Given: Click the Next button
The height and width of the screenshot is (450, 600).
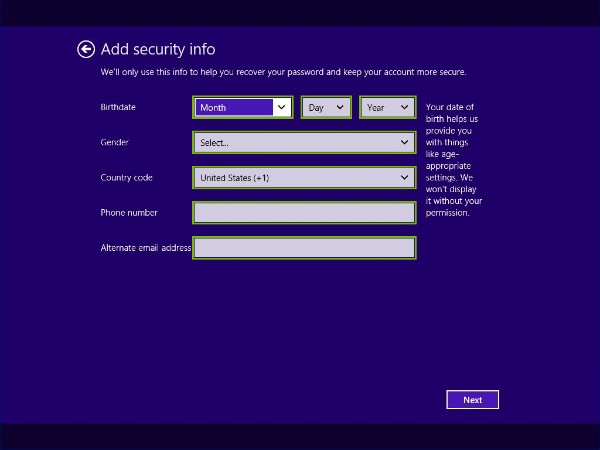Looking at the screenshot, I should (x=473, y=400).
